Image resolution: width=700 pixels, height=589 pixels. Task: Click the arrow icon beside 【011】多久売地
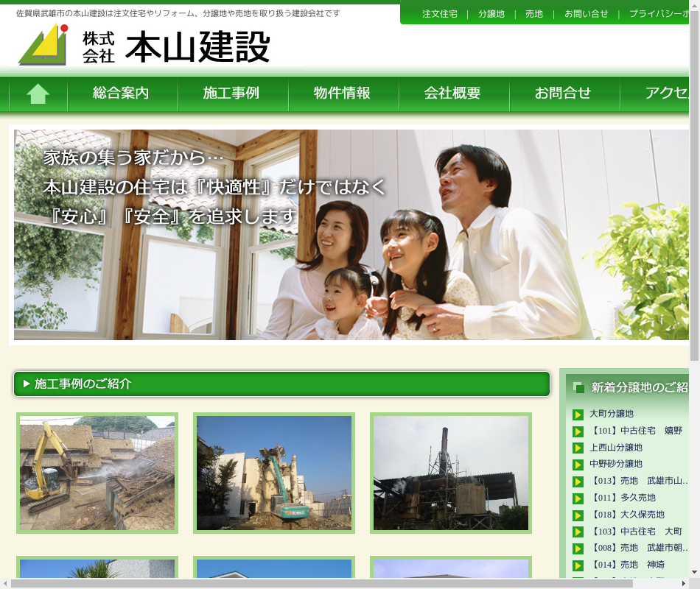[x=578, y=498]
